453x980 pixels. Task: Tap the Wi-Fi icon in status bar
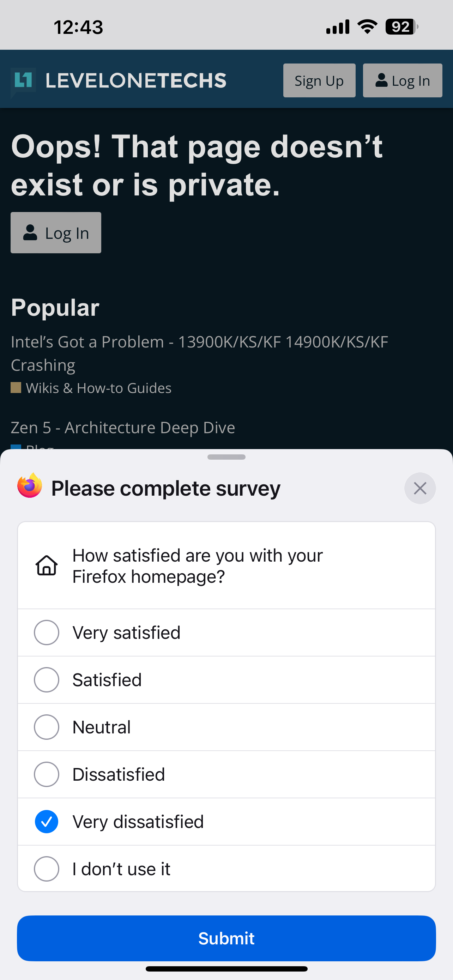(x=367, y=26)
